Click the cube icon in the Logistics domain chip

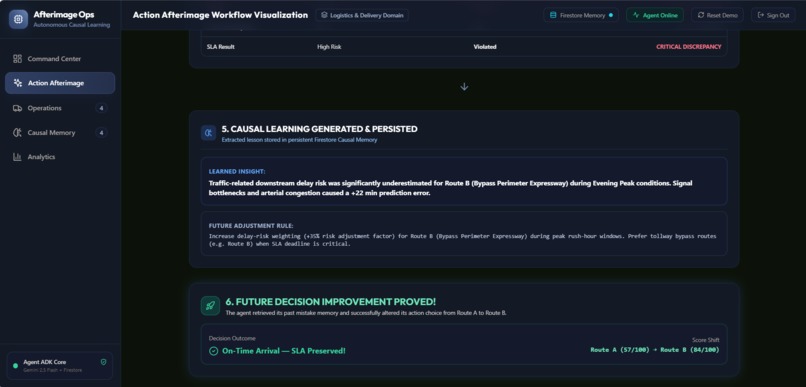[324, 15]
